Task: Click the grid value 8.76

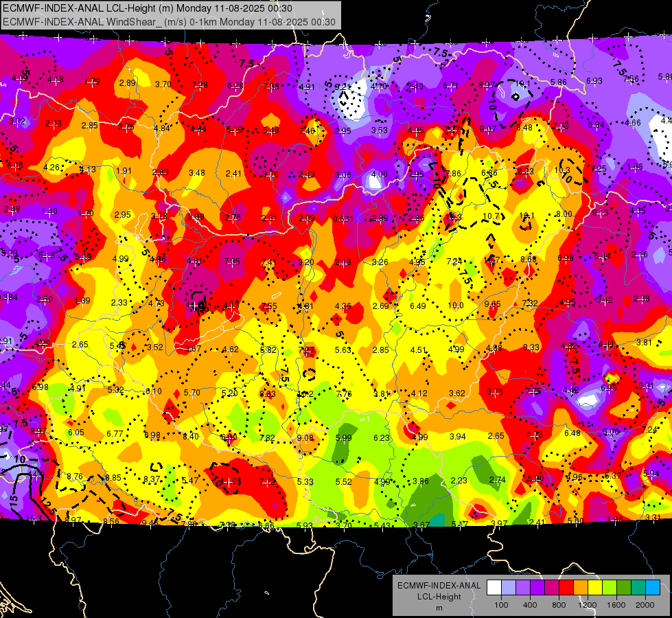Action: pos(75,476)
